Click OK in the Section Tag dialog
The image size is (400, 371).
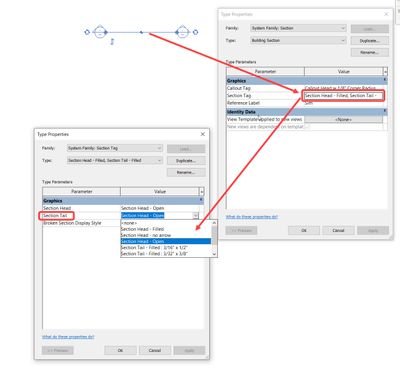[120, 350]
